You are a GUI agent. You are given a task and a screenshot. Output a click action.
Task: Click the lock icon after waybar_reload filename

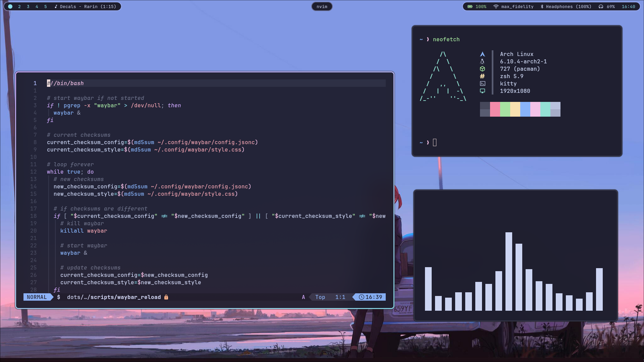[x=166, y=297]
